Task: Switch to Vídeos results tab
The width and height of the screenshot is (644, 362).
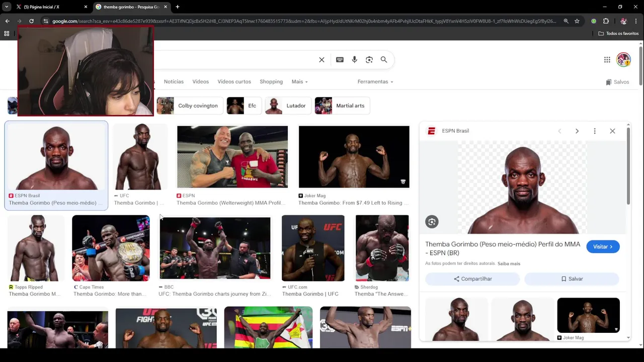Action: coord(200,81)
